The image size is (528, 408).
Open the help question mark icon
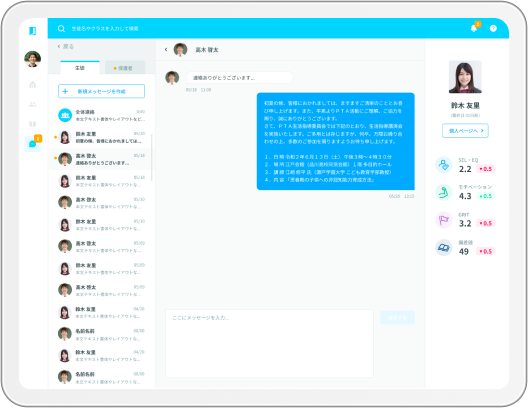click(x=493, y=28)
